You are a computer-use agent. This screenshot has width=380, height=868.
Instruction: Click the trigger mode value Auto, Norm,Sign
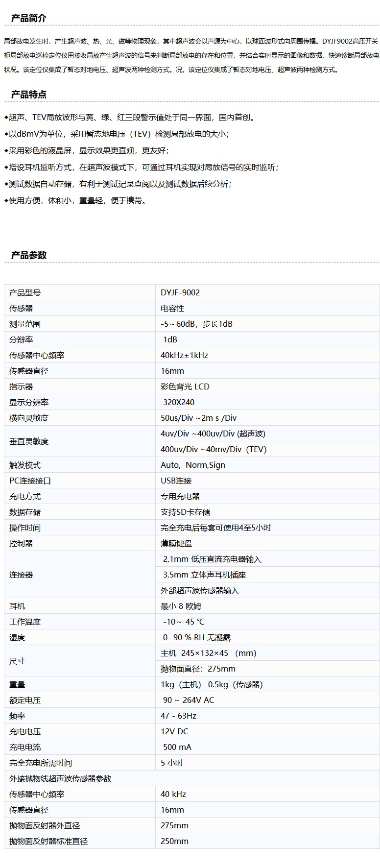tap(193, 465)
